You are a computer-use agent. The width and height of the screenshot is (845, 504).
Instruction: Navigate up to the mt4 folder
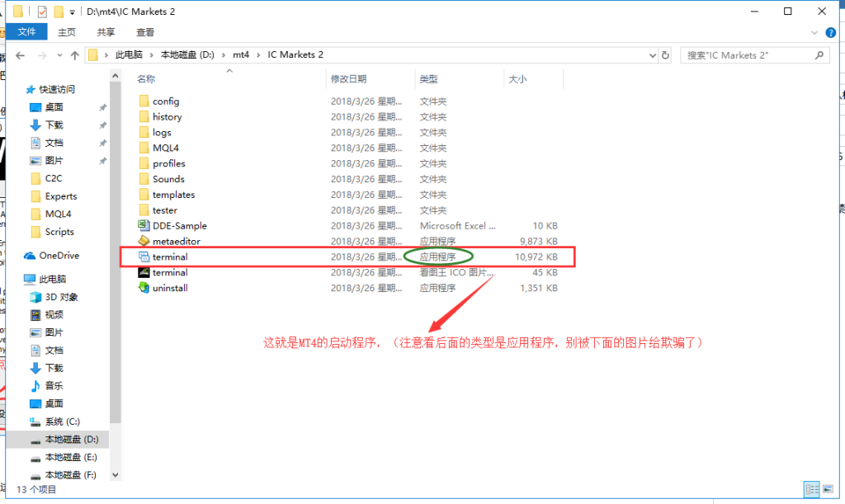(75, 54)
